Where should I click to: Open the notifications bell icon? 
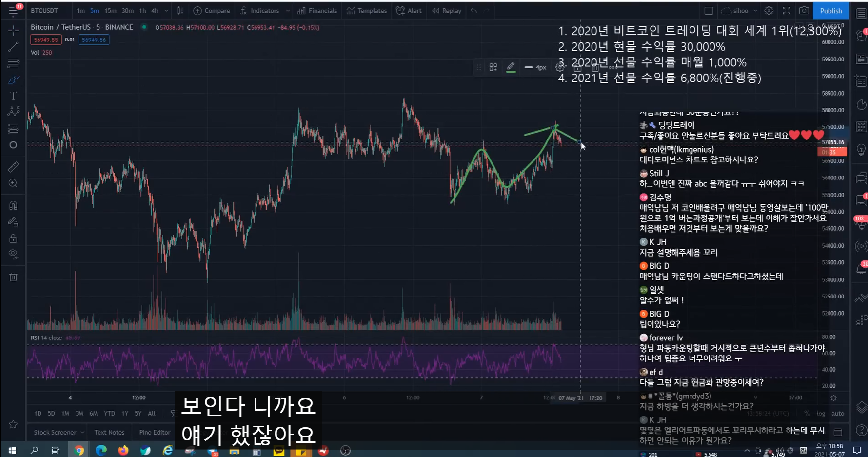(862, 268)
